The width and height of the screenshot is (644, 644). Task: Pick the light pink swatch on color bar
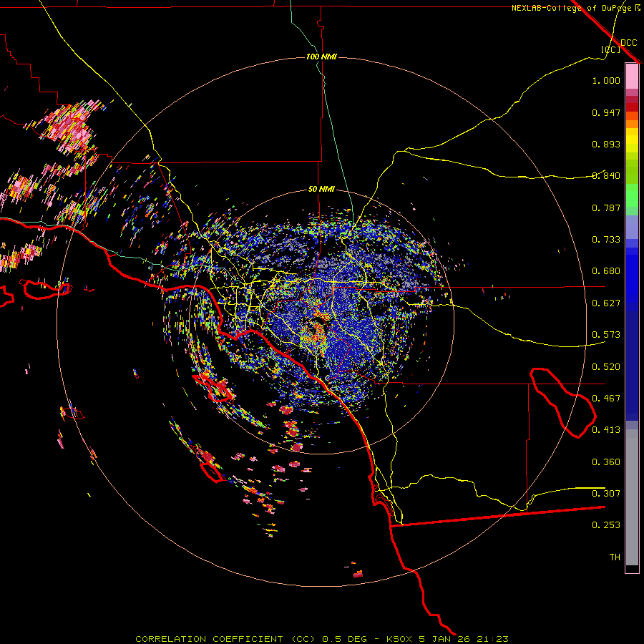pos(632,76)
